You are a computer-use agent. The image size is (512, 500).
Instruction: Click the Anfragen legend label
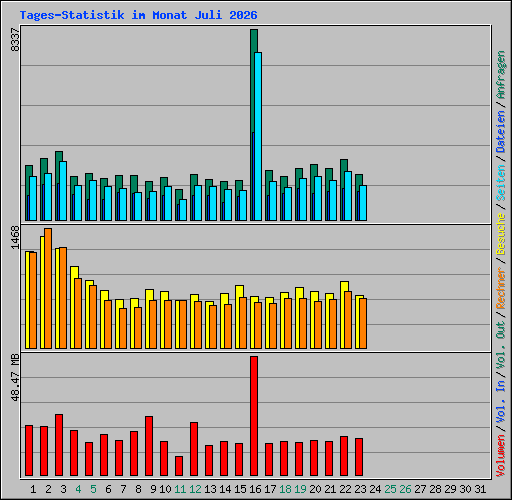click(501, 74)
